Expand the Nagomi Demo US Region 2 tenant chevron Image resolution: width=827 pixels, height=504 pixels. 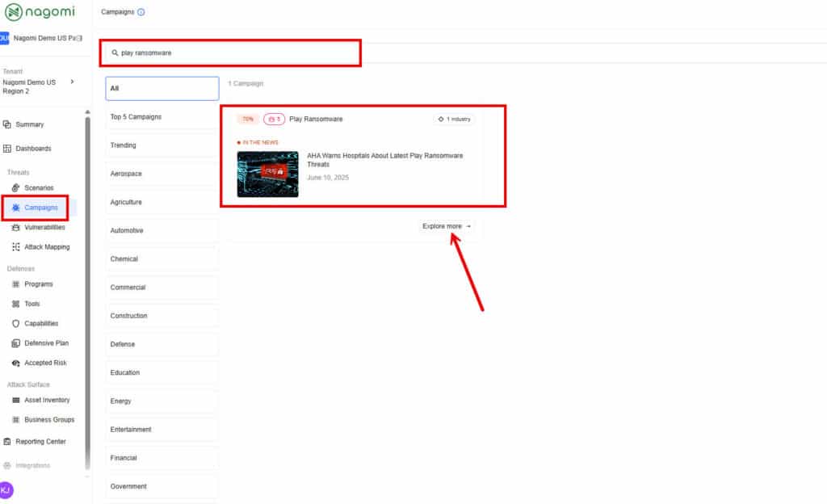[72, 82]
